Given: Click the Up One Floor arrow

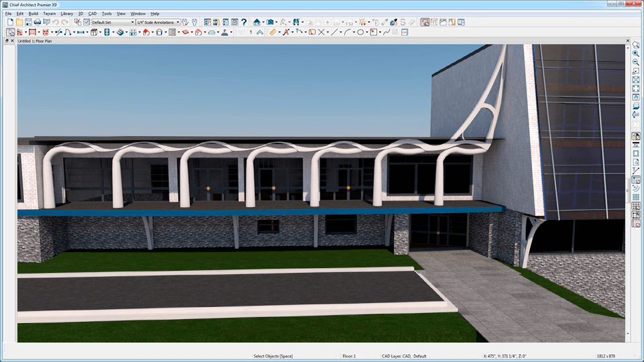Looking at the screenshot, I should [x=260, y=32].
